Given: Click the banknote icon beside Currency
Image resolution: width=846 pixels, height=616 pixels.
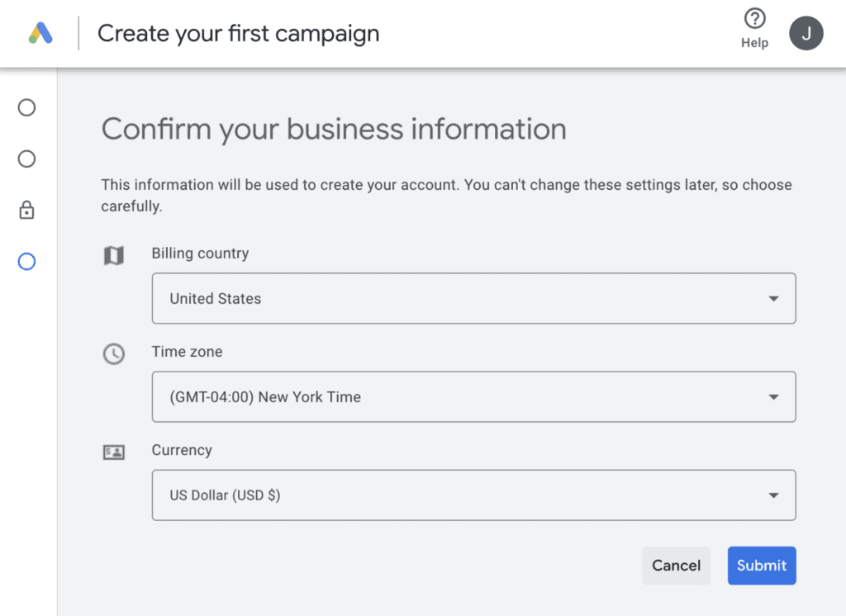Looking at the screenshot, I should tap(113, 452).
